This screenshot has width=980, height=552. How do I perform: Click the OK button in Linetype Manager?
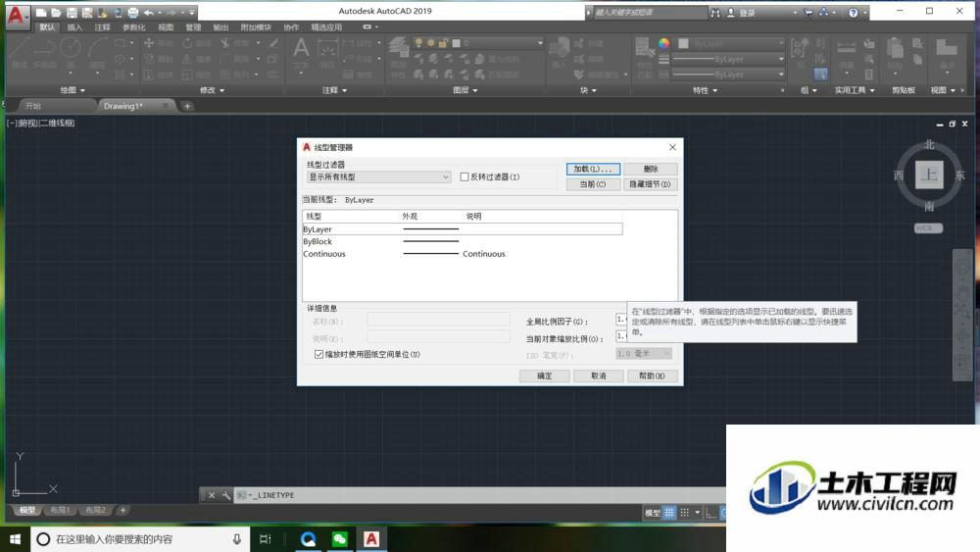click(x=544, y=376)
